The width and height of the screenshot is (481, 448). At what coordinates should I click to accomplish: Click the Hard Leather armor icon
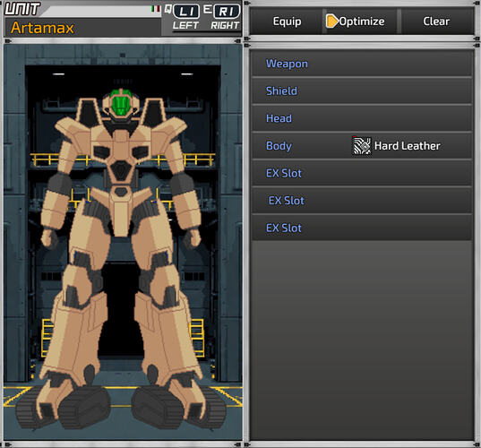click(x=361, y=145)
